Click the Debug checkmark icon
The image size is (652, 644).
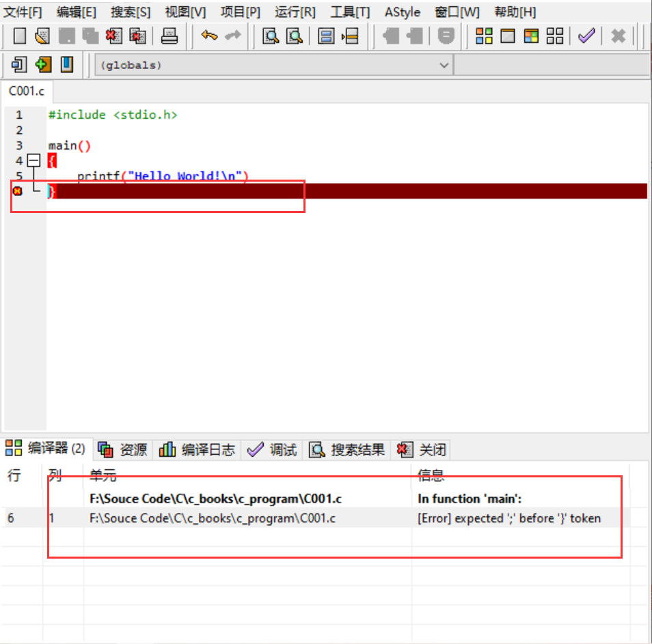coord(586,36)
